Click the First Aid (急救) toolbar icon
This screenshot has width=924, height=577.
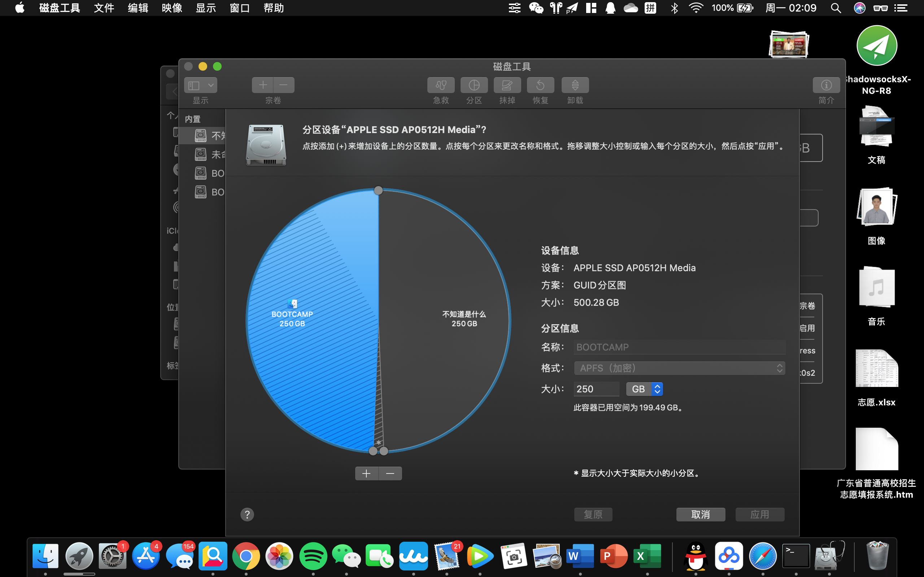point(441,85)
